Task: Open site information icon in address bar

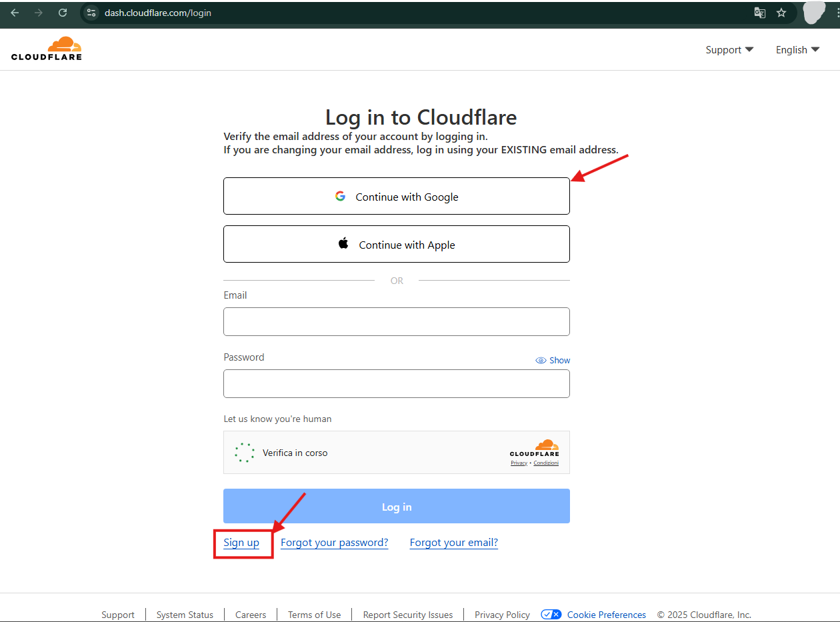Action: point(92,13)
